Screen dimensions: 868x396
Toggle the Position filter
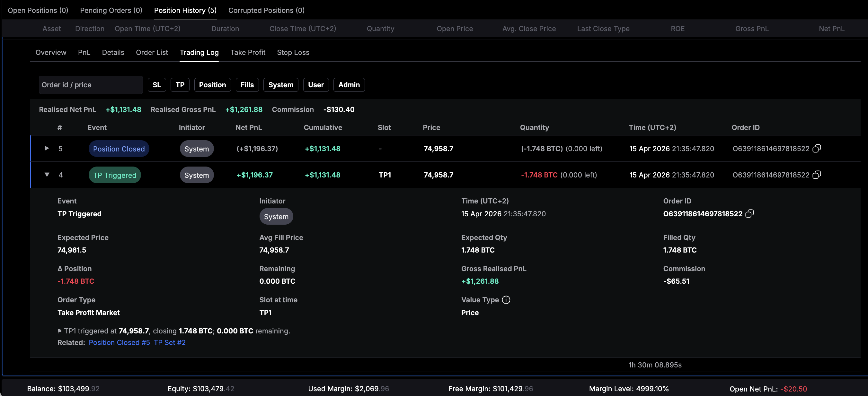212,85
